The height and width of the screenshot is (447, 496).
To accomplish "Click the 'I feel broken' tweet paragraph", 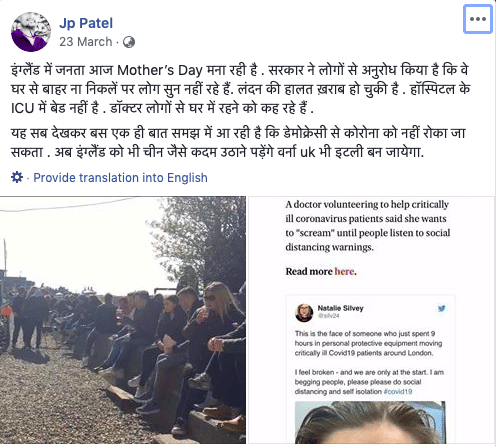I will 369,382.
